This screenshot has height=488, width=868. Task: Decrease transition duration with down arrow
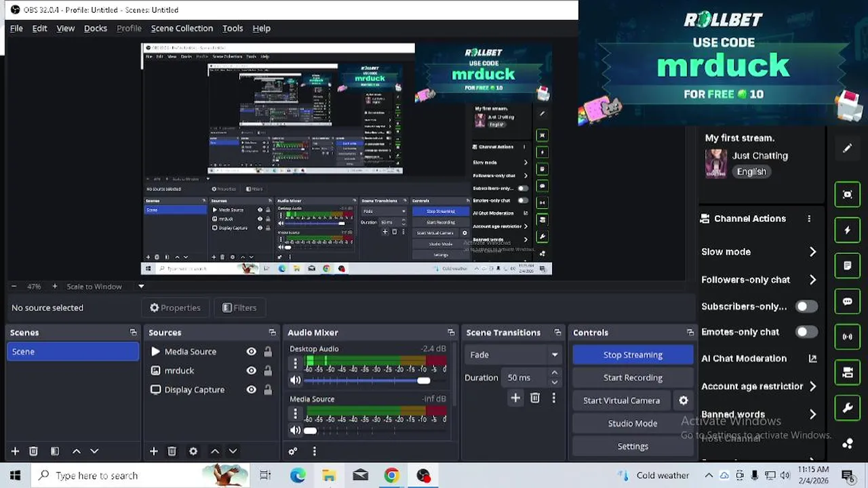point(555,382)
